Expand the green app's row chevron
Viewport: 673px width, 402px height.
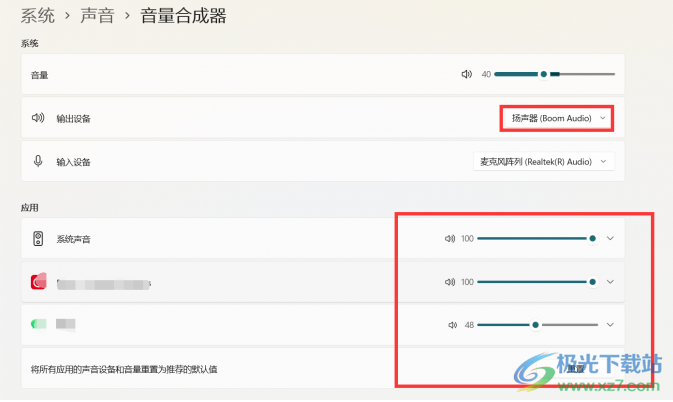coord(609,325)
